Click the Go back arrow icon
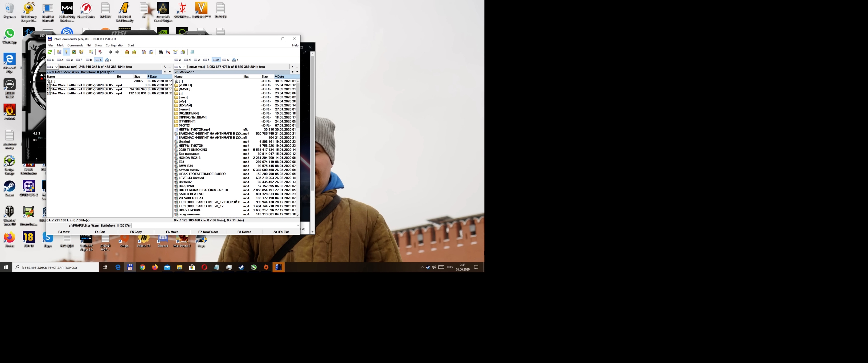Image resolution: width=868 pixels, height=363 pixels. pyautogui.click(x=110, y=52)
